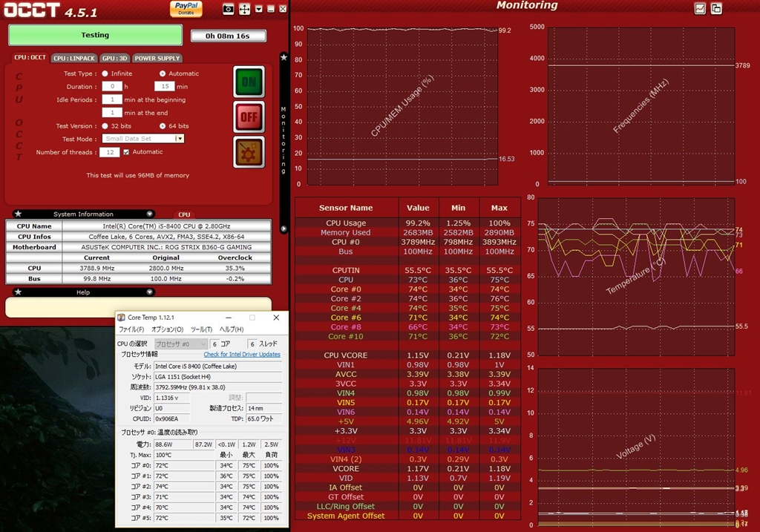Click the graph view icon in Monitoring header
This screenshot has height=532, width=760.
[700, 8]
